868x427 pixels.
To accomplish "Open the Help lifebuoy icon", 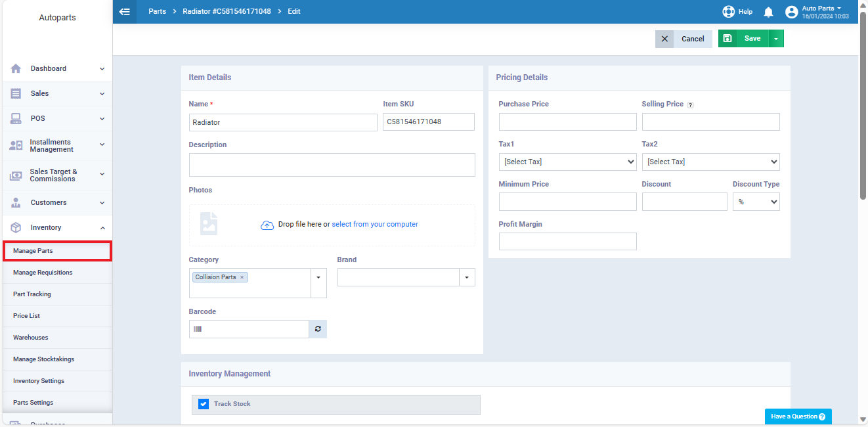I will point(728,12).
